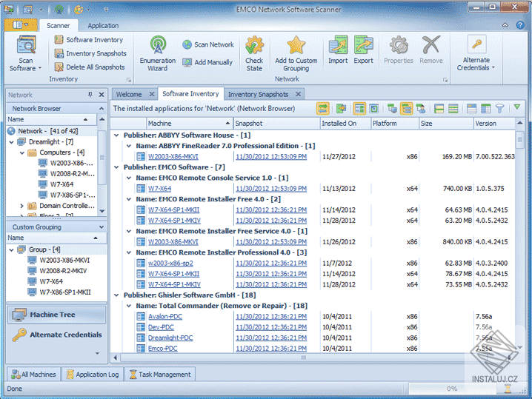Open the All Machines pane
This screenshot has width=532, height=399.
33,375
